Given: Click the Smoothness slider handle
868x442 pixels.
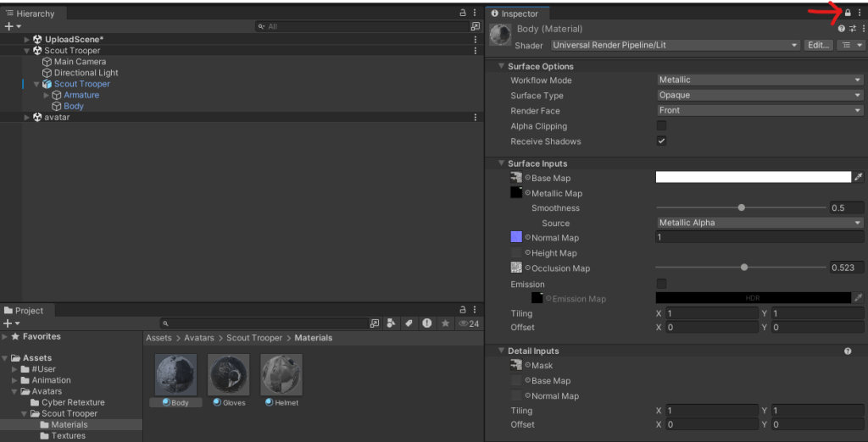Looking at the screenshot, I should click(742, 207).
